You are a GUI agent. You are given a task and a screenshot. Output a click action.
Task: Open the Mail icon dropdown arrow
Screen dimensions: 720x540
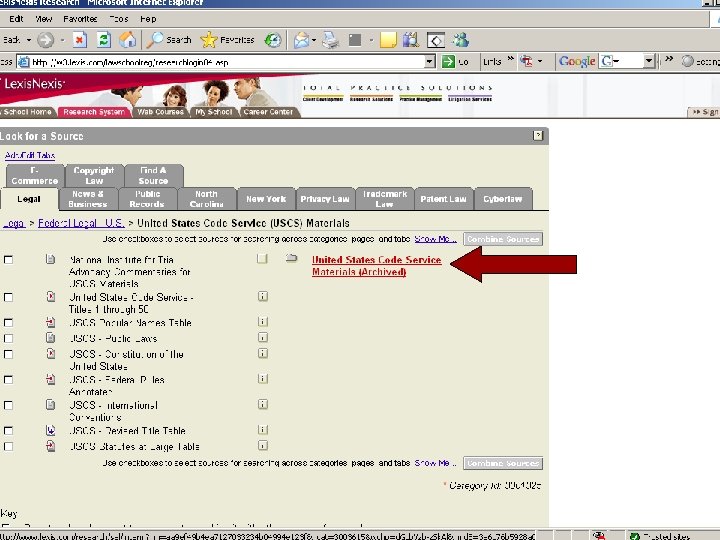[x=314, y=40]
